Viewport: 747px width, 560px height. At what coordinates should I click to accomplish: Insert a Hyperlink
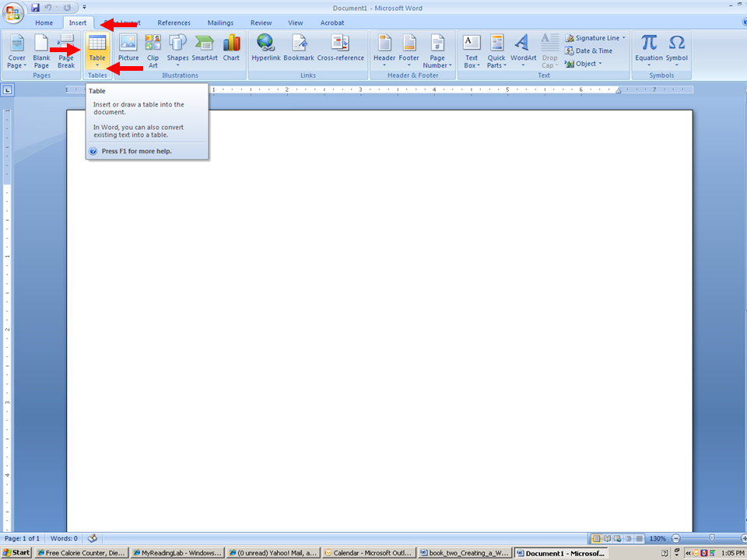266,48
